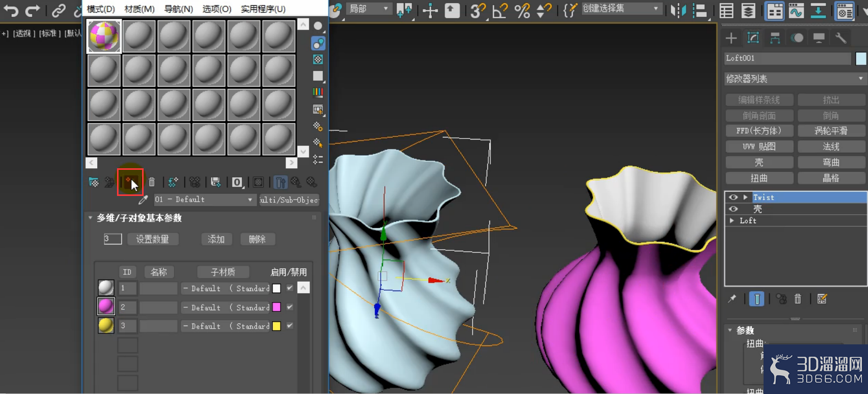The height and width of the screenshot is (394, 868).
Task: Pick material from object eyedropper
Action: (x=143, y=200)
